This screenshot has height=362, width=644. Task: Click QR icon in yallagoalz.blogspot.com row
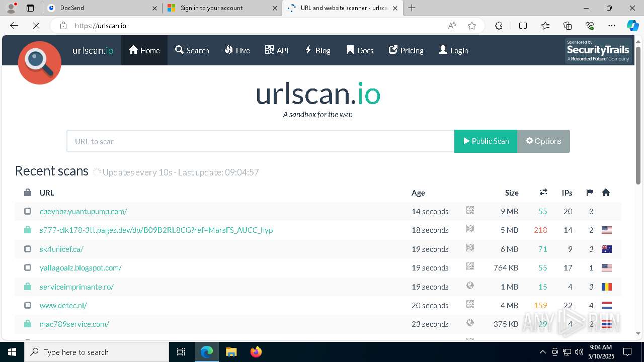[x=470, y=266]
